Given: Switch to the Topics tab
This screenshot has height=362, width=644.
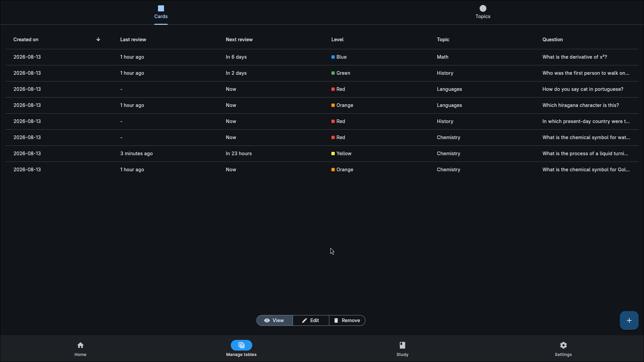Looking at the screenshot, I should pyautogui.click(x=483, y=12).
